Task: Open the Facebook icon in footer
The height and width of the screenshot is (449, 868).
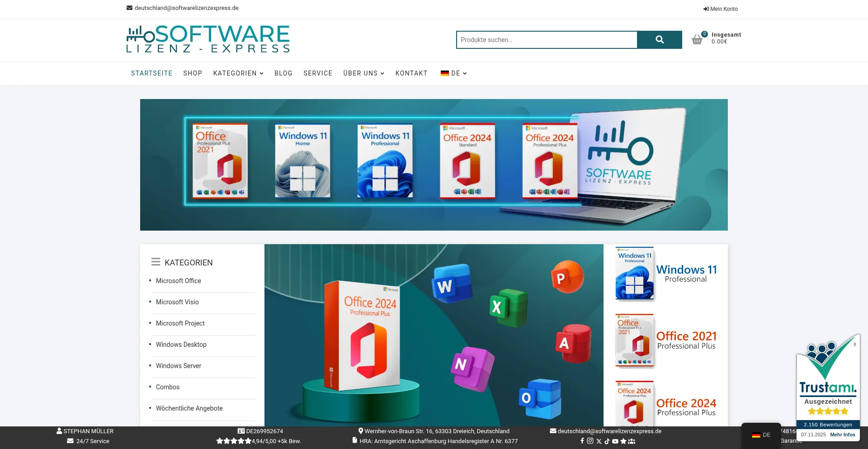Action: click(582, 441)
